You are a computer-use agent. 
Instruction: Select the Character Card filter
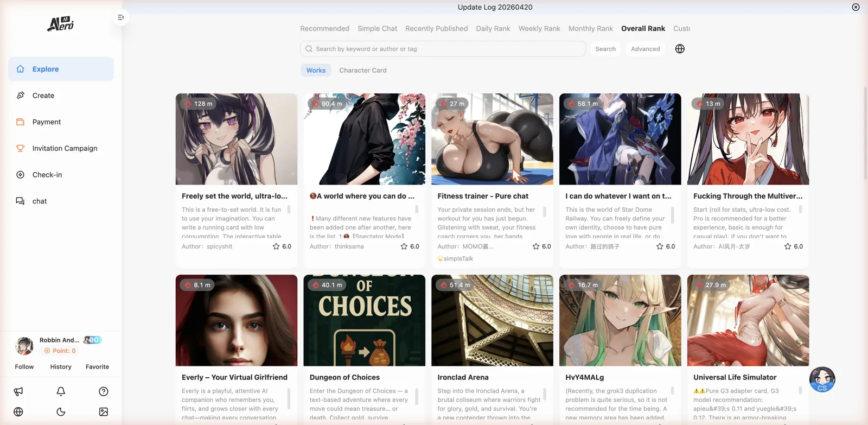(363, 70)
